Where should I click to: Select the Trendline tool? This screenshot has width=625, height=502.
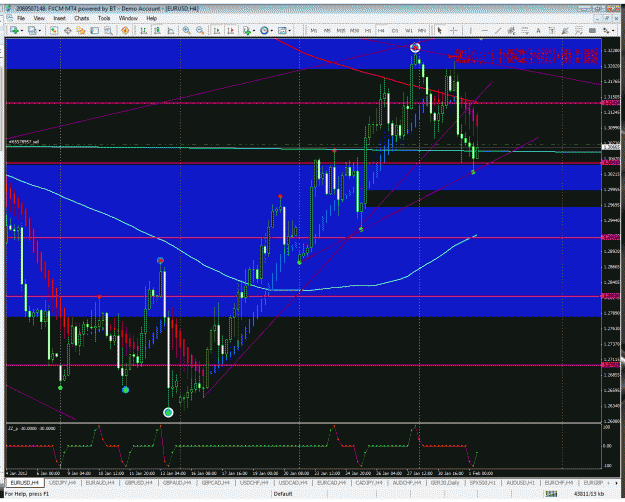tap(498, 30)
